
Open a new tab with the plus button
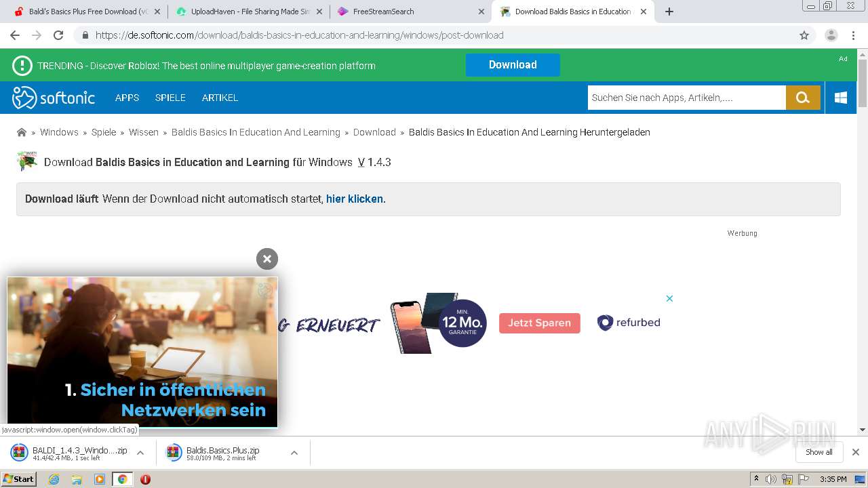point(669,12)
